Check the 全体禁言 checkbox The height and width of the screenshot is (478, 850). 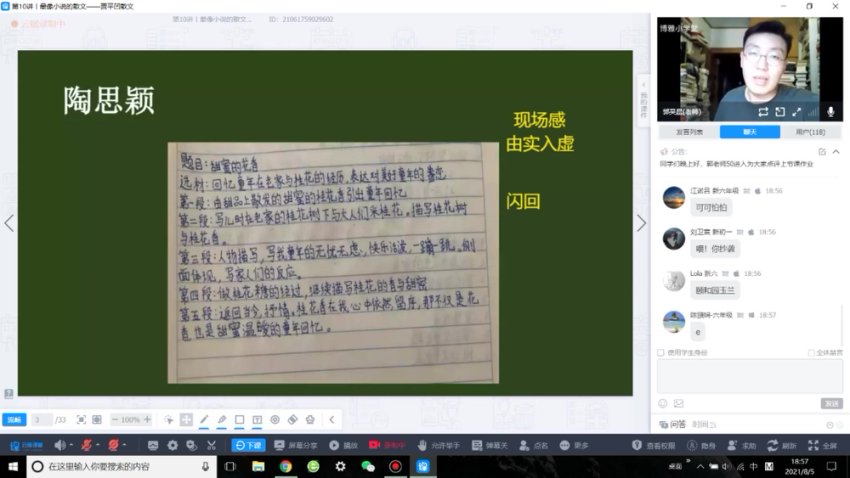coord(810,352)
